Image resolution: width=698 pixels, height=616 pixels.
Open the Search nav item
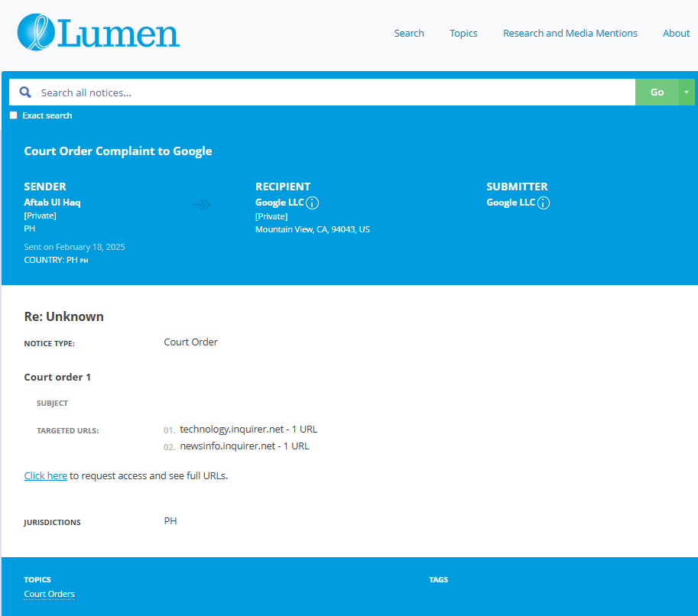(409, 34)
